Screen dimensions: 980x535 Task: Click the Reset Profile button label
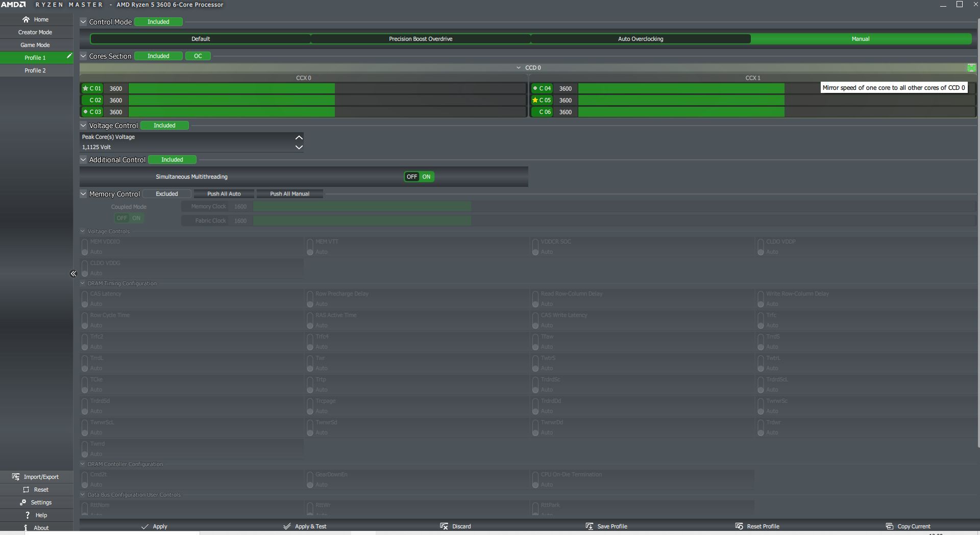coord(763,526)
